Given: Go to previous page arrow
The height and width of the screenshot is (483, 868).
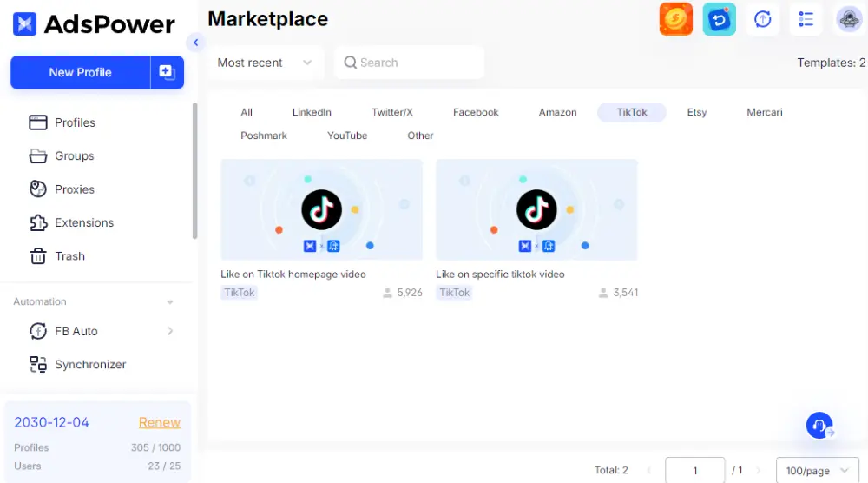Looking at the screenshot, I should coord(648,471).
